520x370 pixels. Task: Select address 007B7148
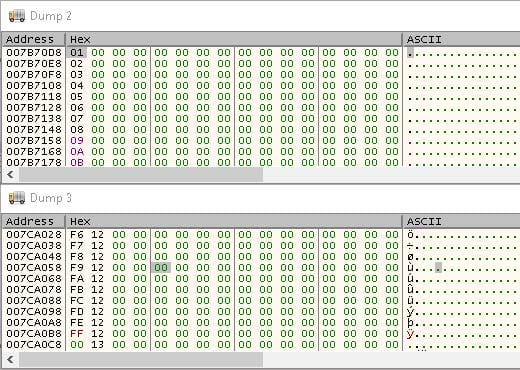tap(34, 130)
